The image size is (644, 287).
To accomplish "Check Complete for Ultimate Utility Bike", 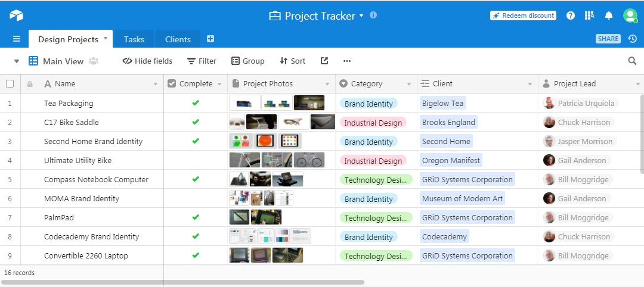I will 196,160.
